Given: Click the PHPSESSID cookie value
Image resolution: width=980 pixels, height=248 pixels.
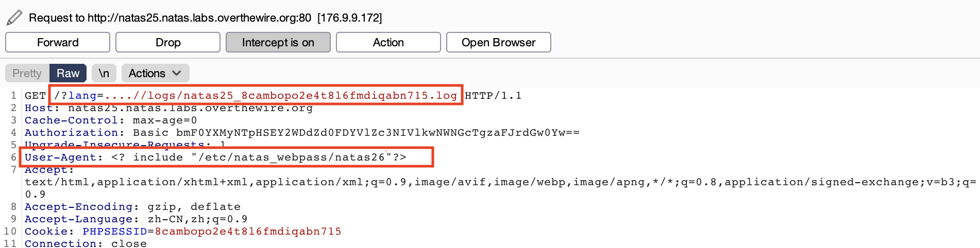Looking at the screenshot, I should click(248, 232).
